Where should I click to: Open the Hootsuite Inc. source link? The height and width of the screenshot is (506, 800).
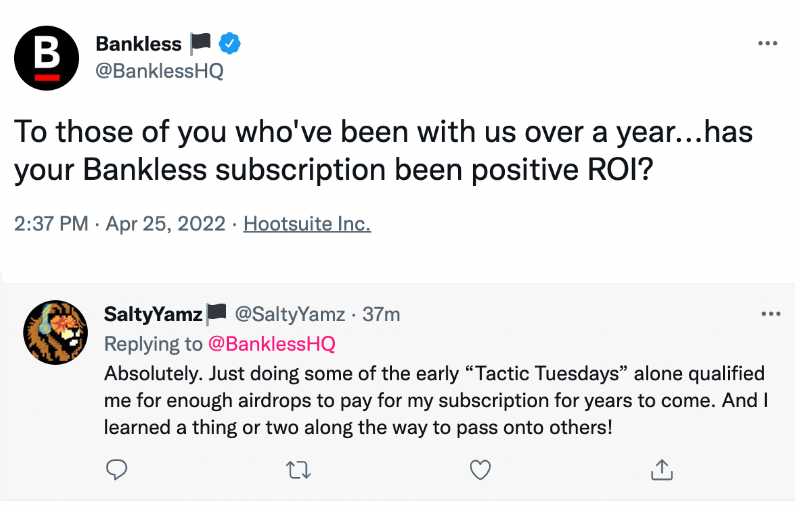[307, 224]
